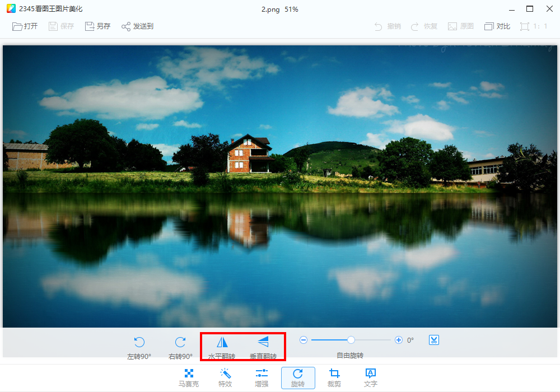This screenshot has height=392, width=560.
Task: Rotate image right with 右转90°
Action: [x=180, y=342]
